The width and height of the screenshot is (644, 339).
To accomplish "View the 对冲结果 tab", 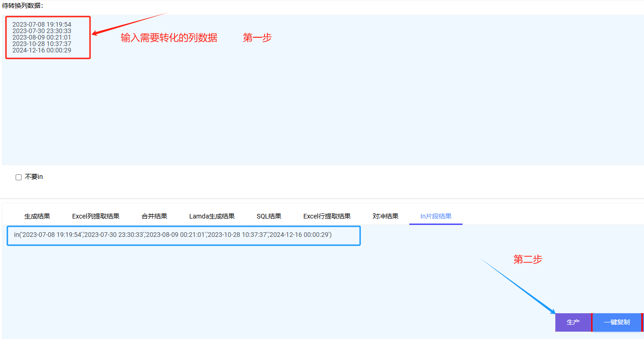I will pos(385,216).
